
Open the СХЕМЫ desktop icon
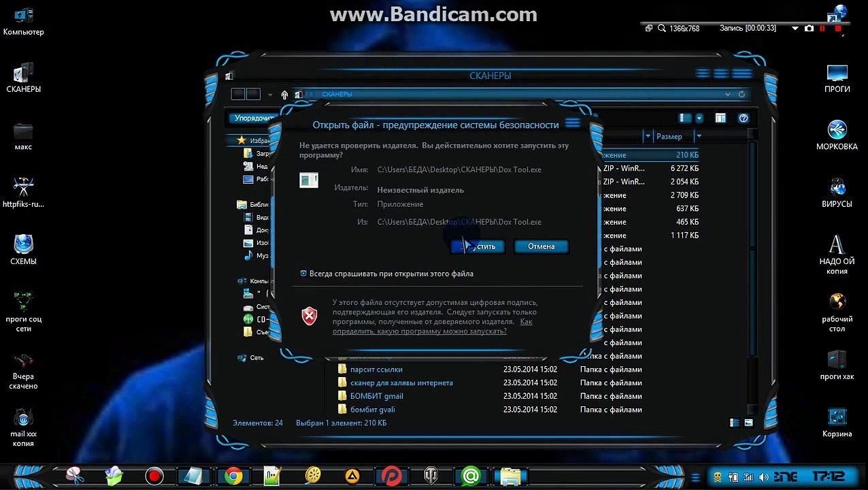coord(23,250)
